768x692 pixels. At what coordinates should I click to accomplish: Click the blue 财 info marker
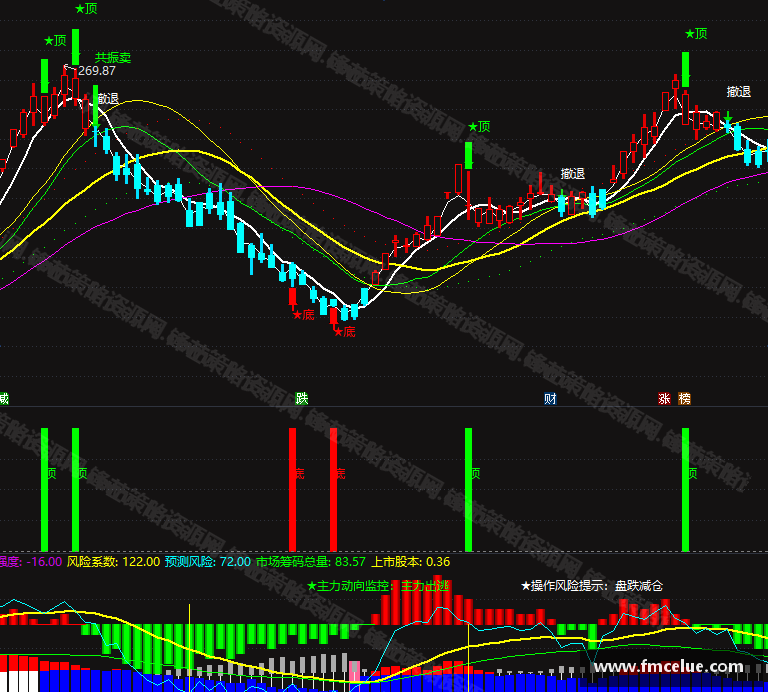[551, 399]
